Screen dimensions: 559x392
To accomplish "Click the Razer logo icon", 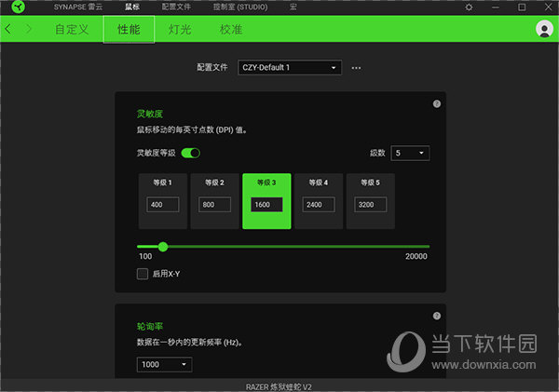I will (19, 7).
